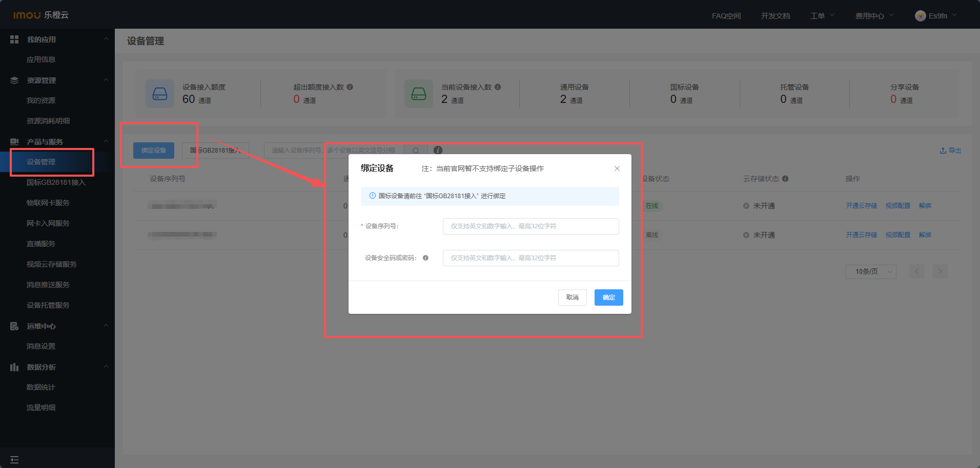Viewport: 980px width, 468px height.
Task: Open 直播服务 in the sidebar
Action: pyautogui.click(x=41, y=244)
